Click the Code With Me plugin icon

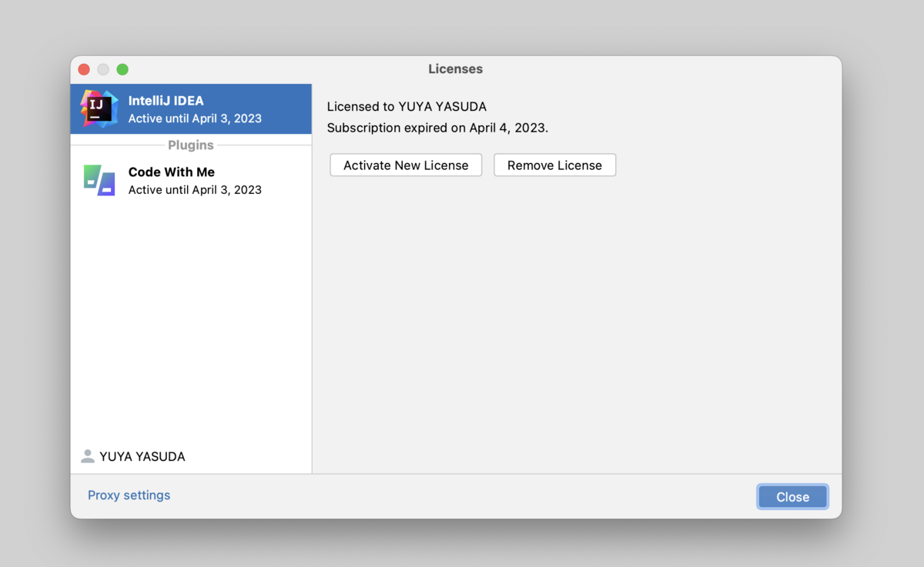pos(99,180)
